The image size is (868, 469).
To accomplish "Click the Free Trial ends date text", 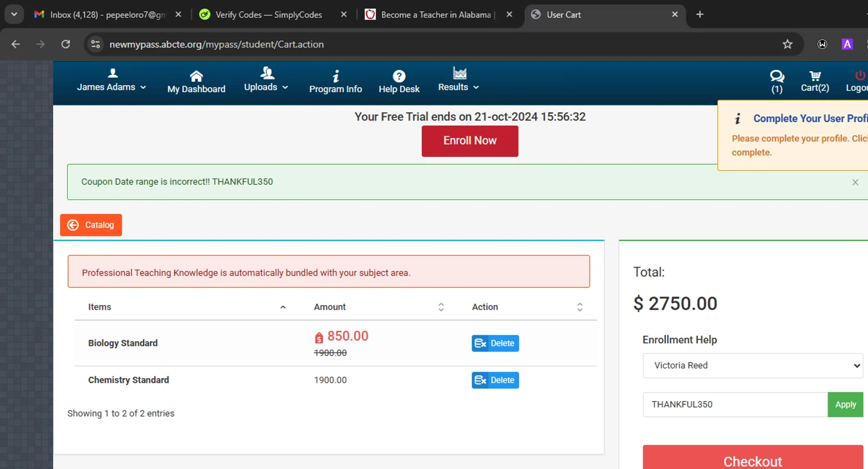I will (x=470, y=116).
